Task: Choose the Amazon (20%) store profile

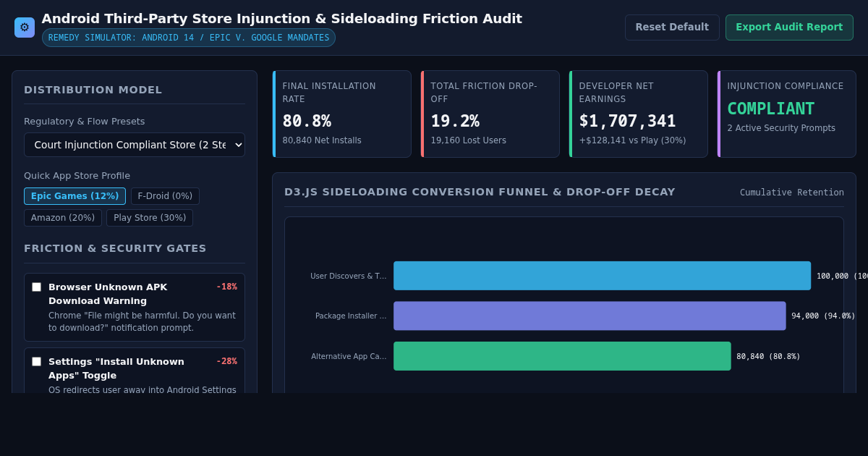Action: point(63,218)
